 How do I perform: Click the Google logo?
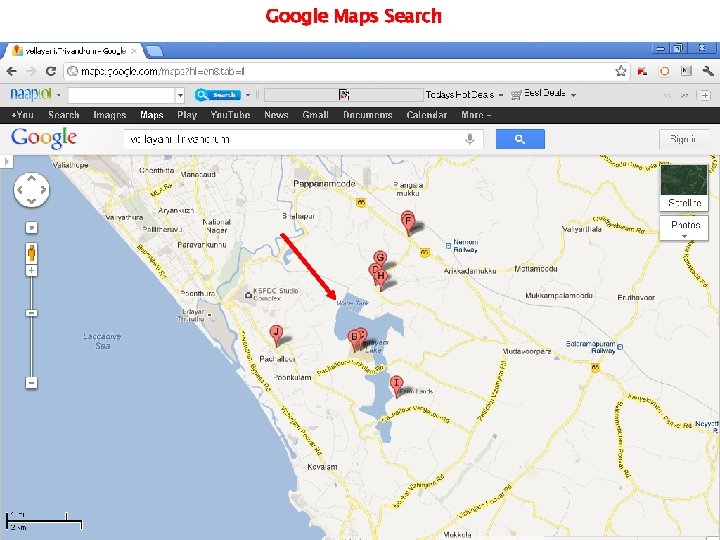click(44, 138)
